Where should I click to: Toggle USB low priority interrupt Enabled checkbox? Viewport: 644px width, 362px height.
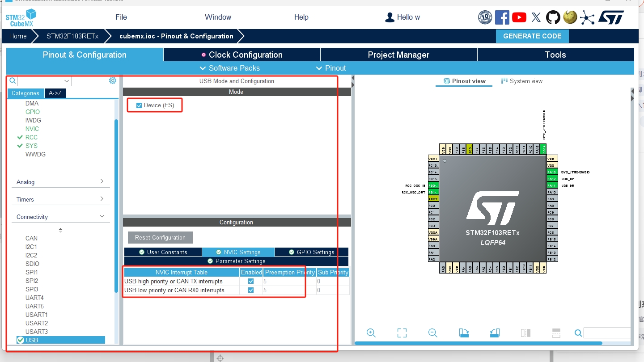tap(251, 290)
